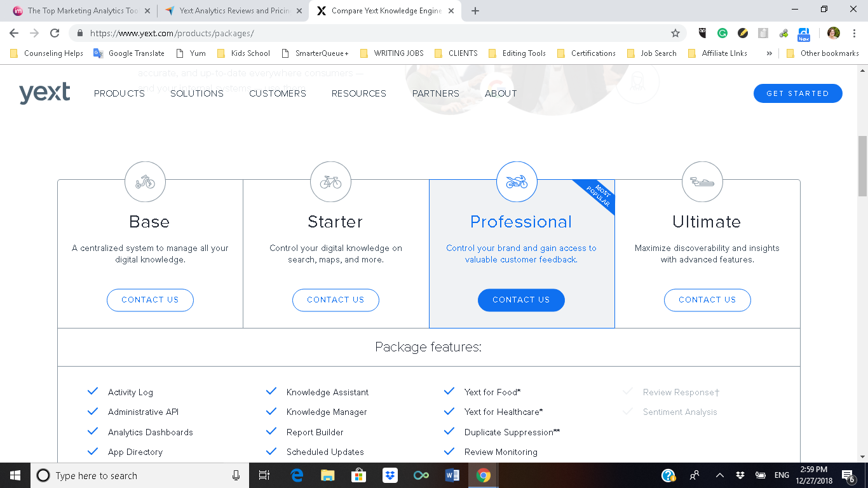Viewport: 868px width, 488px height.
Task: Switch to Yext Analytics Reviews tab
Action: 233,11
